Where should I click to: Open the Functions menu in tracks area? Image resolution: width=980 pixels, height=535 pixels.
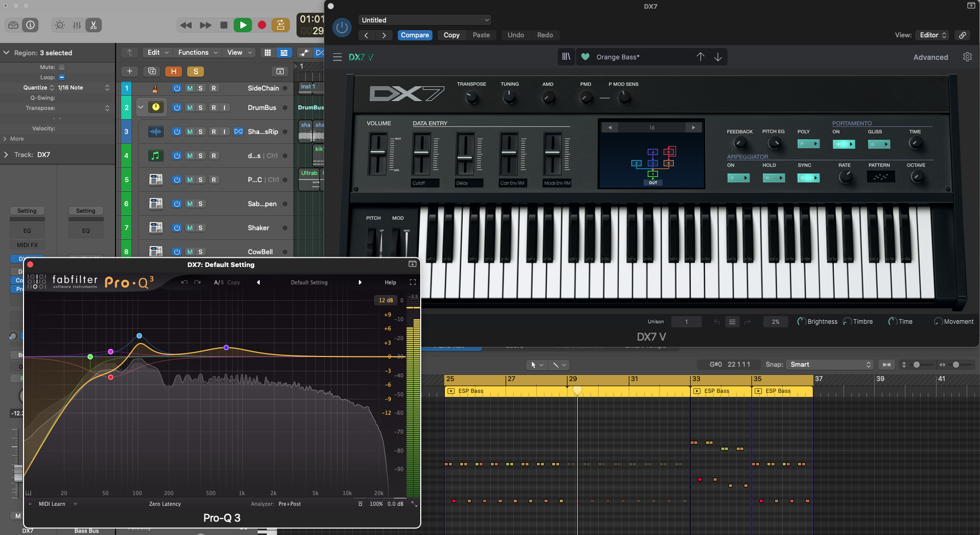[198, 53]
